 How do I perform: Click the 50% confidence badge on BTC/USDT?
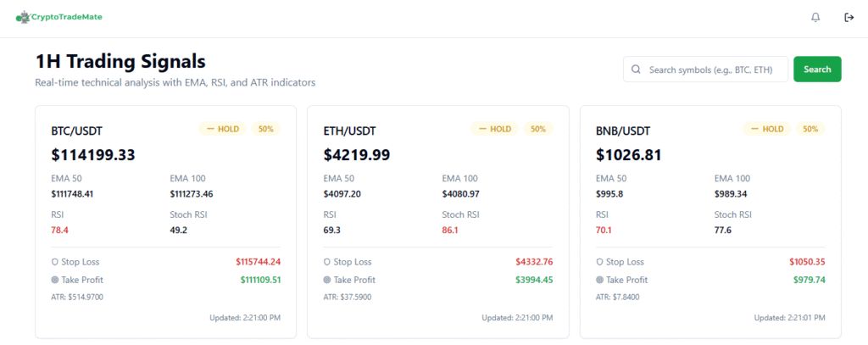pos(265,129)
